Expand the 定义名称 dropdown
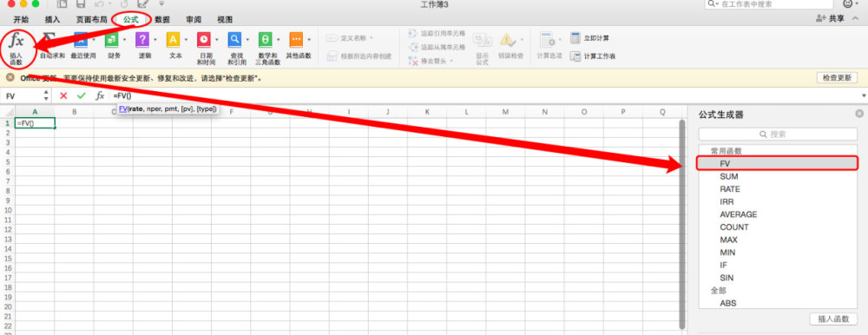Screen dimensions: 868x335 click(x=372, y=38)
